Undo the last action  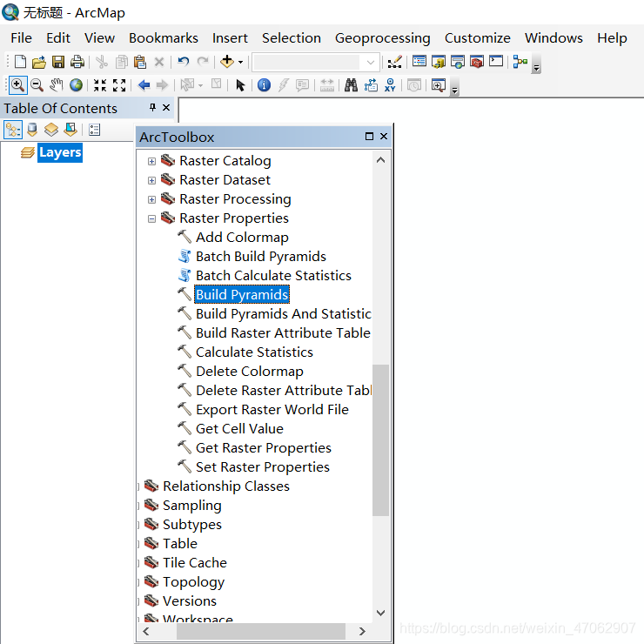183,62
